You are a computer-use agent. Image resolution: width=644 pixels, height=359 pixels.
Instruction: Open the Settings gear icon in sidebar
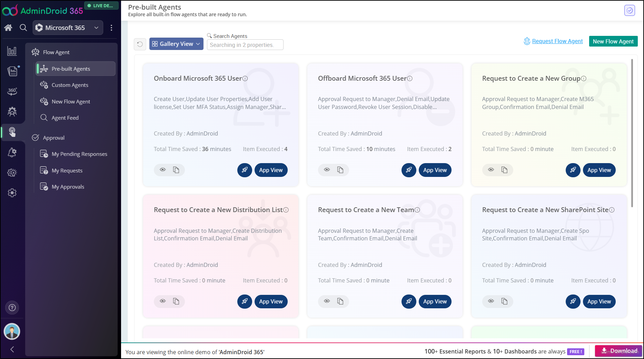coord(12,193)
